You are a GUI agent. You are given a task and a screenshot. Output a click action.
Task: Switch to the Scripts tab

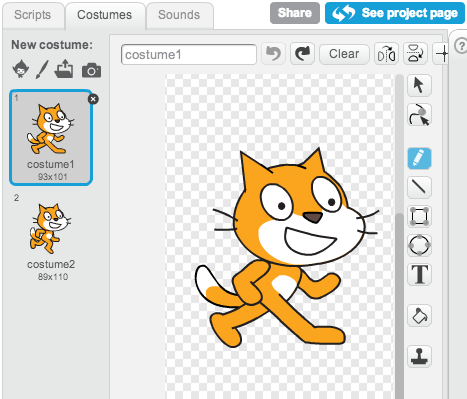click(x=33, y=15)
